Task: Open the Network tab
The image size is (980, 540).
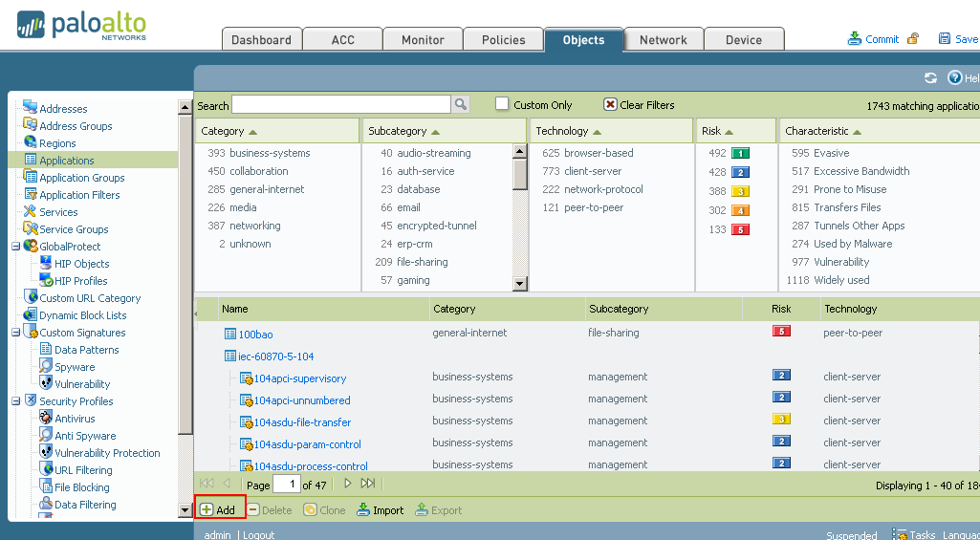Action: pyautogui.click(x=664, y=39)
